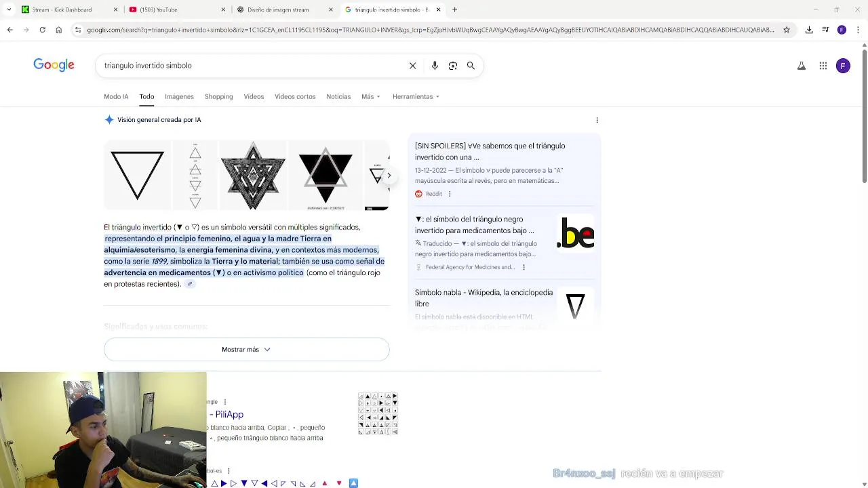Screen dimensions: 868x488
Task: Open the Google account avatar
Action: [843, 66]
